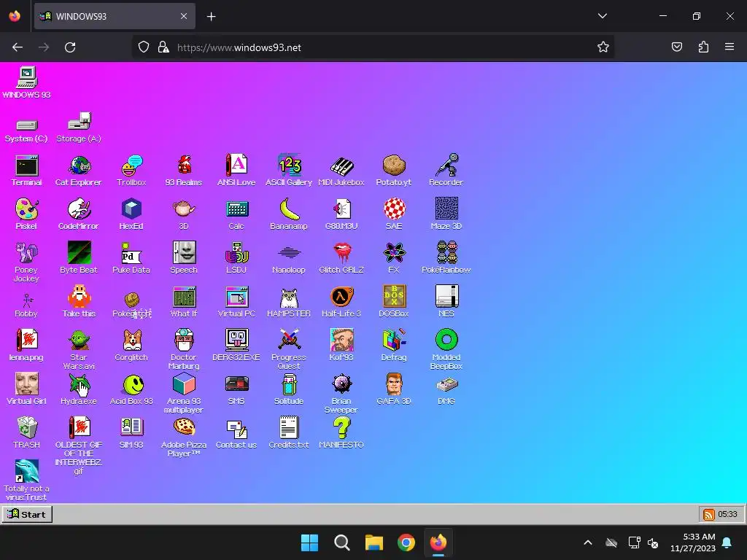Open the PokéRainbow icon

tap(446, 257)
